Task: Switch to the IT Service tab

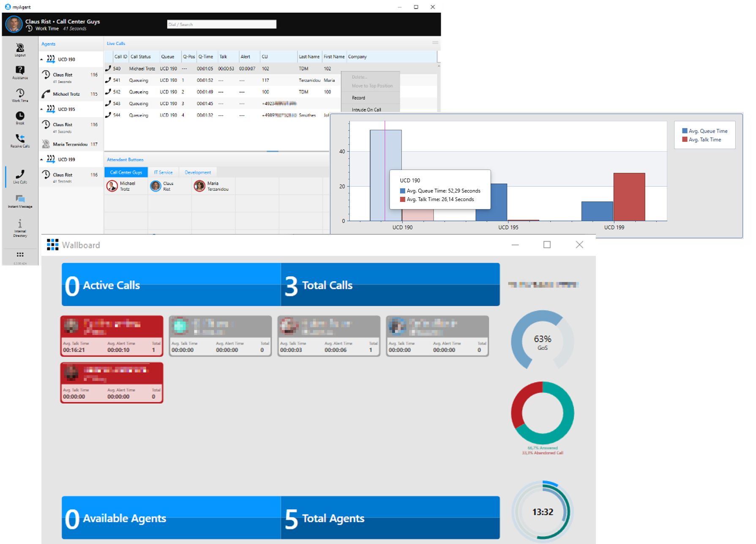Action: click(x=163, y=172)
